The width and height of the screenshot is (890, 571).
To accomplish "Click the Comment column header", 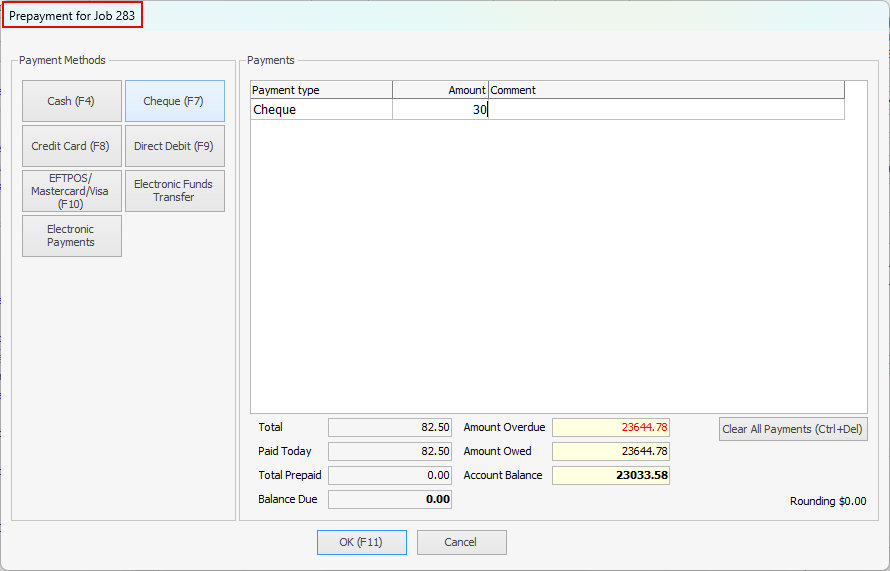I will point(666,90).
